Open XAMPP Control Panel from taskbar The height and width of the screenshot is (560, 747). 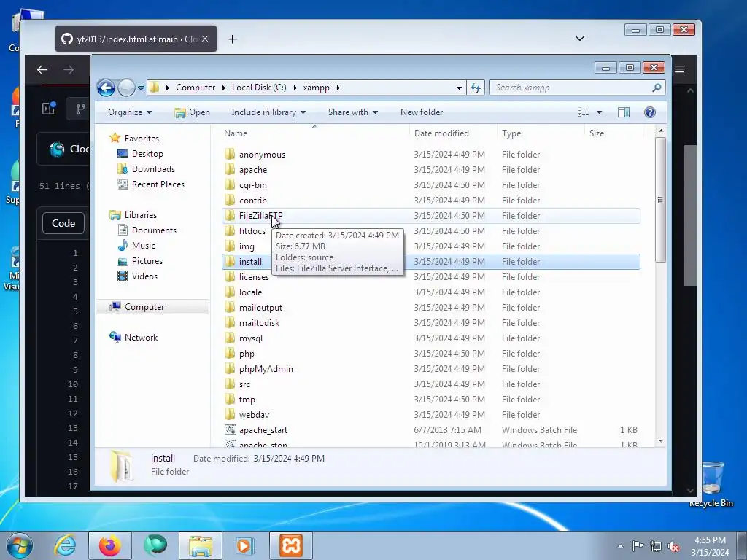290,545
